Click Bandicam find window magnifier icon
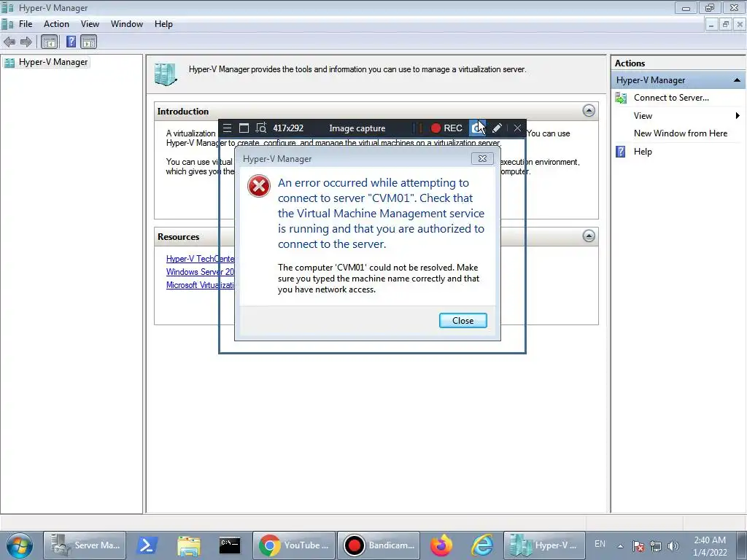The height and width of the screenshot is (560, 747). point(261,128)
